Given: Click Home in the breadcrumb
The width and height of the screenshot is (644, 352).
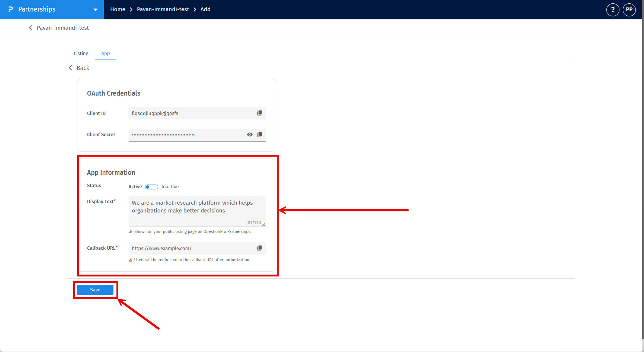Looking at the screenshot, I should coord(118,9).
